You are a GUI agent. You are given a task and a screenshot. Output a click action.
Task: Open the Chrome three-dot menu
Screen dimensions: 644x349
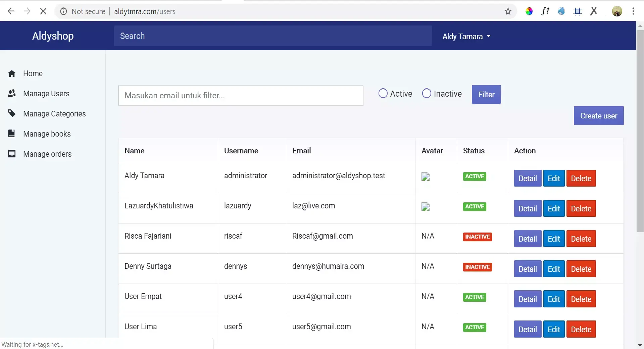coord(633,11)
